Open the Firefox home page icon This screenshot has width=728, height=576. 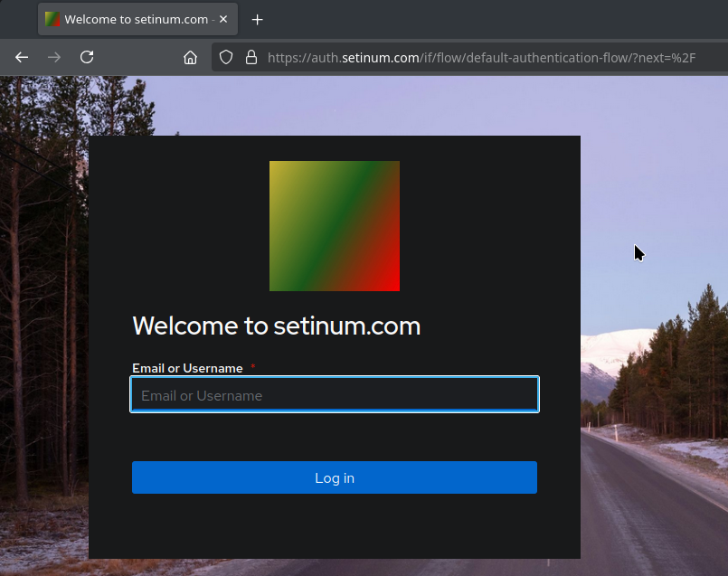point(190,57)
